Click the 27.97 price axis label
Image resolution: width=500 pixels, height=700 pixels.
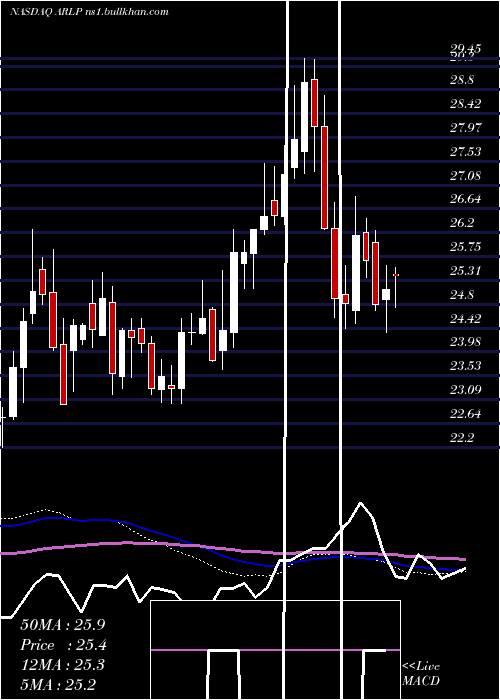[x=465, y=128]
